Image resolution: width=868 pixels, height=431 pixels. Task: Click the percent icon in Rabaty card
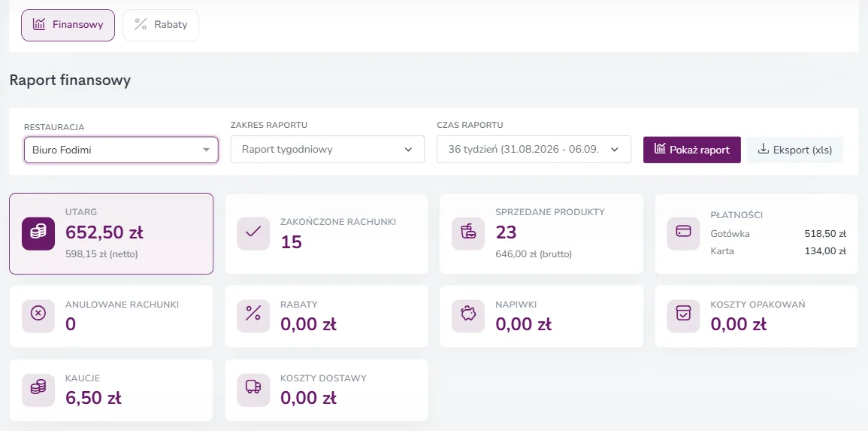[x=253, y=317]
